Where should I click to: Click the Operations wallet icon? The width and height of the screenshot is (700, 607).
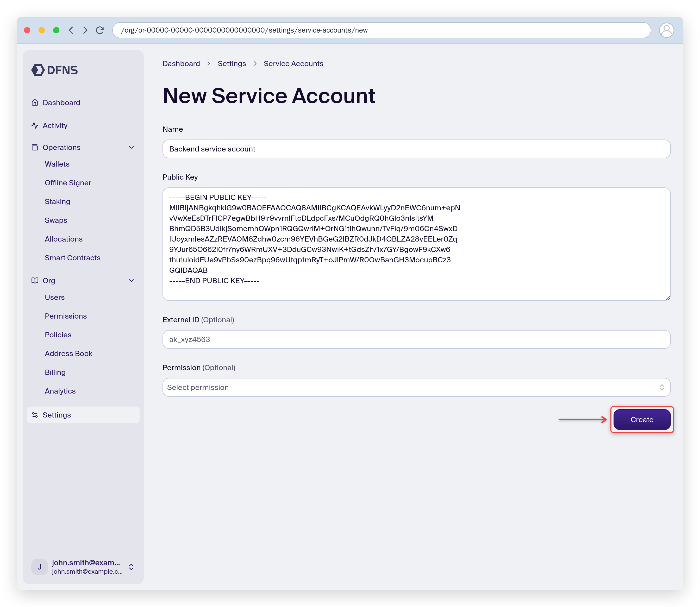tap(35, 147)
